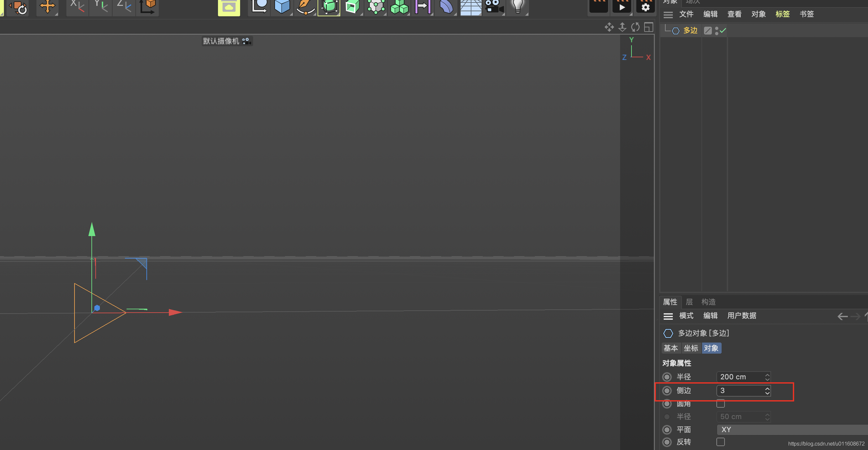Enable the 反转 checkbox
This screenshot has height=450, width=868.
coord(720,442)
